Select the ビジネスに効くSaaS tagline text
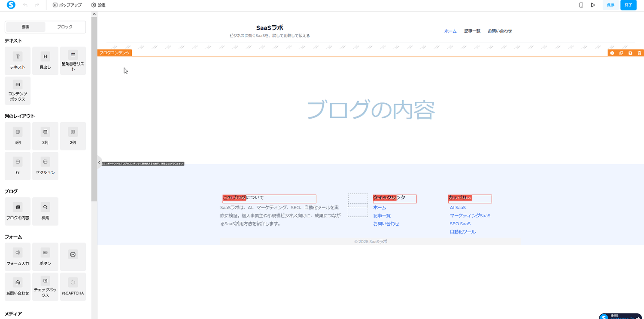The width and height of the screenshot is (644, 319). 270,36
